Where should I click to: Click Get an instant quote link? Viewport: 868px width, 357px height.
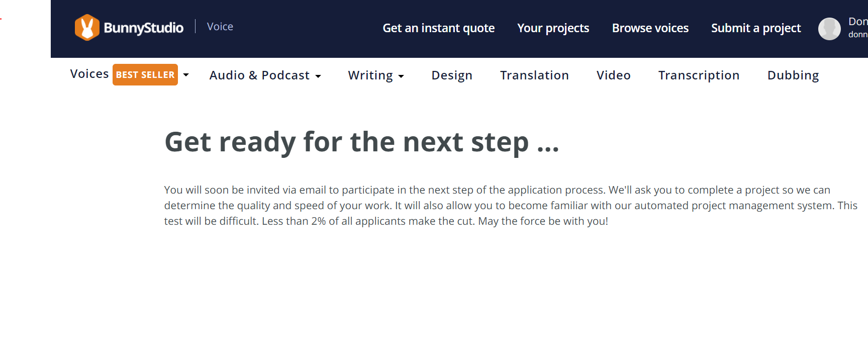click(438, 28)
